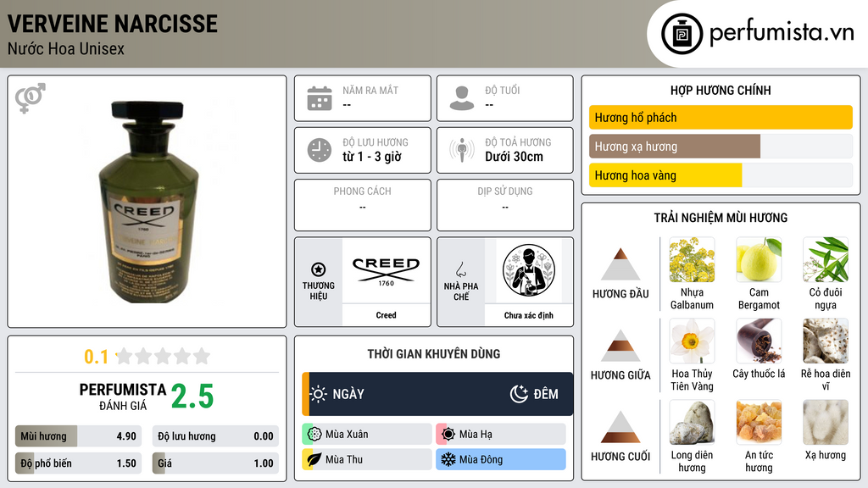The width and height of the screenshot is (868, 488).
Task: Click the unisex gender symbol icon
Action: click(31, 98)
